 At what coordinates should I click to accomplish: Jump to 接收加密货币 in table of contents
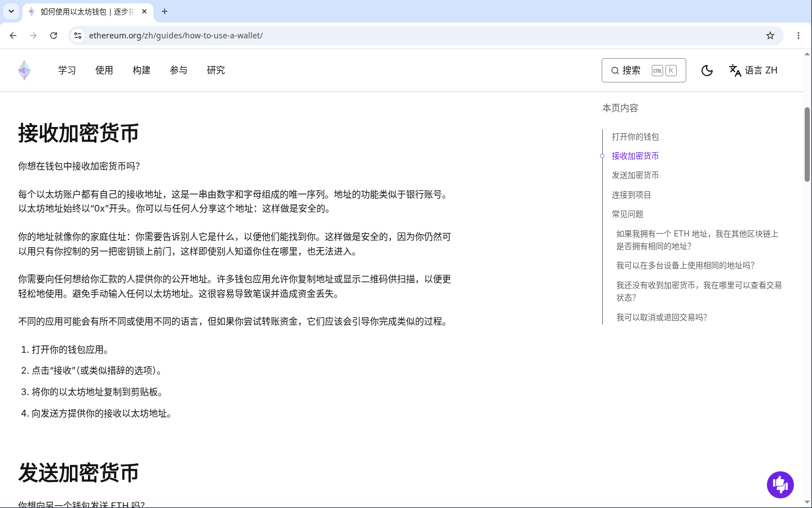(x=636, y=156)
